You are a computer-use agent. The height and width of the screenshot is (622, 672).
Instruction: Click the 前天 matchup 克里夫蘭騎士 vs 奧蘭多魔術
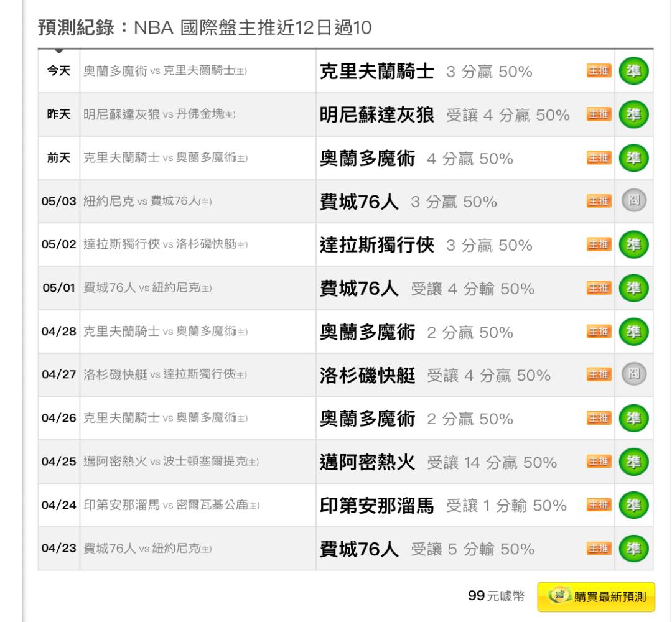point(166,158)
